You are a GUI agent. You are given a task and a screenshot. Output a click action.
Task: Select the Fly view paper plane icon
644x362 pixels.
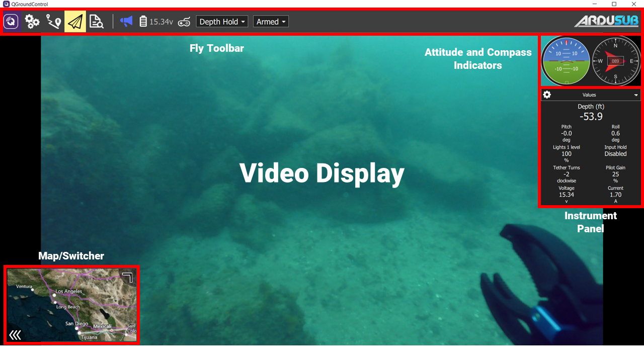[75, 22]
